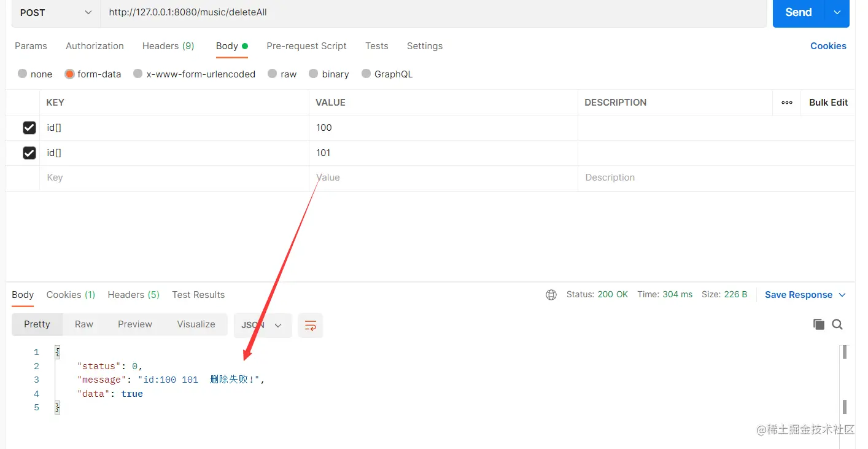Select the none body type

click(35, 74)
